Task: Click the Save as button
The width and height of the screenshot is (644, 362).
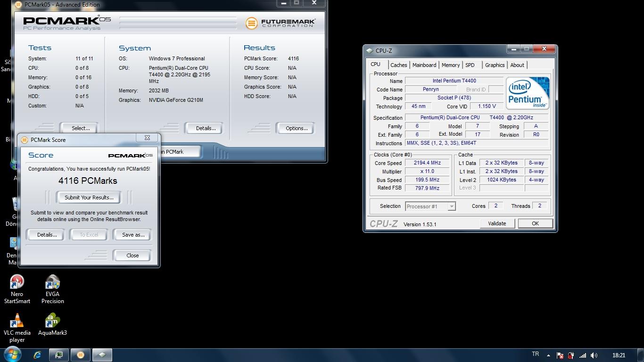Action: click(x=133, y=235)
